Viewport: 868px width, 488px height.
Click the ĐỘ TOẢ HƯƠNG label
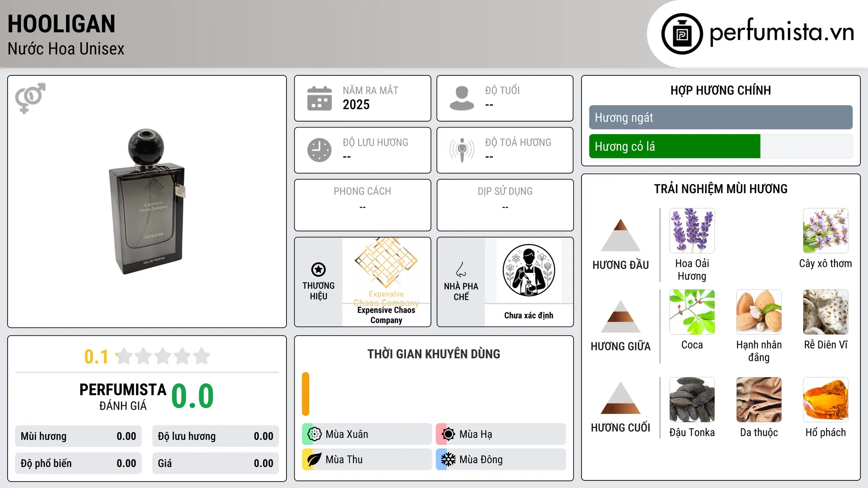click(518, 142)
